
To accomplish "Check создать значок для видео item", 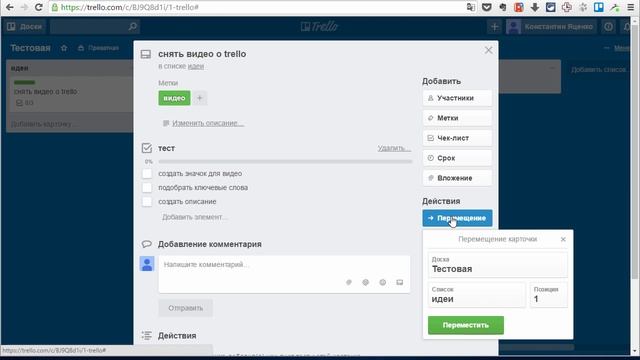I will point(147,173).
